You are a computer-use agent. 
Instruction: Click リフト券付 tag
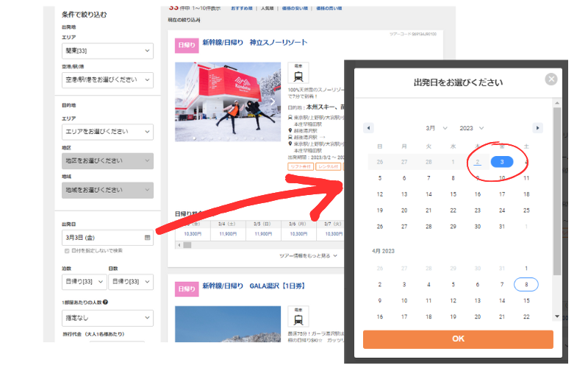pos(301,166)
